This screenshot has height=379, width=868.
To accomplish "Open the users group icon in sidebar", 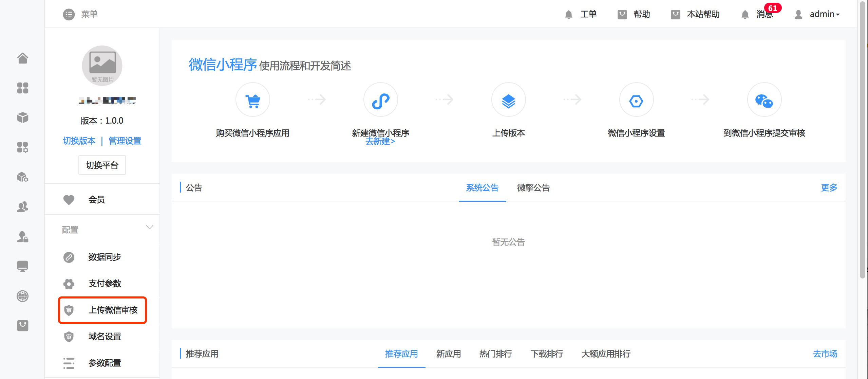I will pyautogui.click(x=23, y=207).
